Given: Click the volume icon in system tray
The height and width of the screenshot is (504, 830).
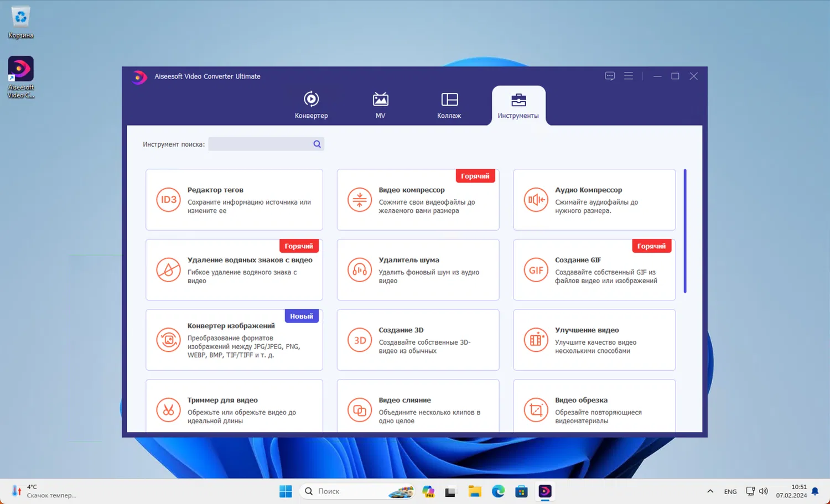Looking at the screenshot, I should tap(764, 491).
